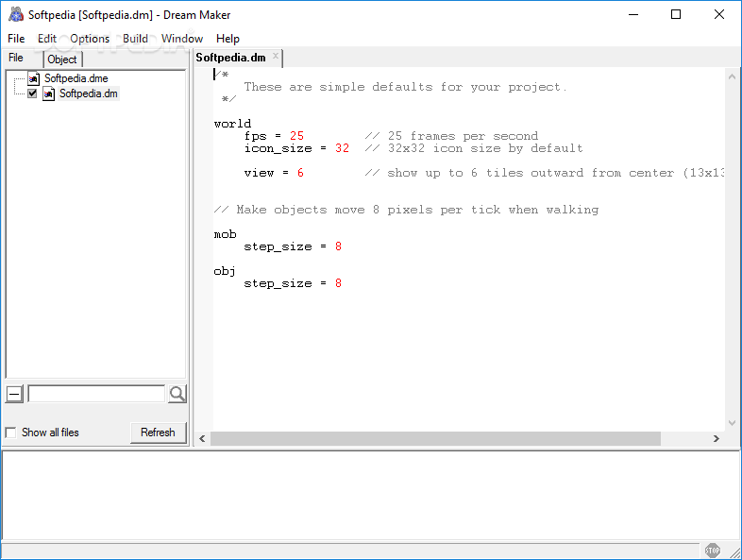
Task: Click the Softpedia.dme file icon
Action: (x=33, y=78)
